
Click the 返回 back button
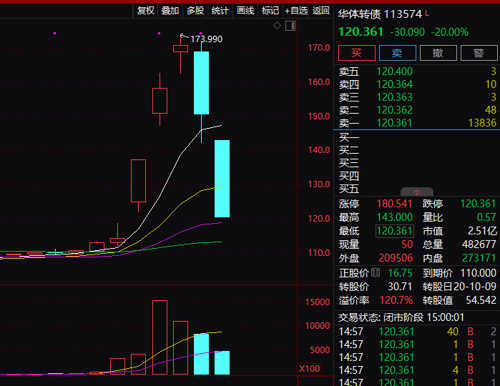tap(321, 11)
